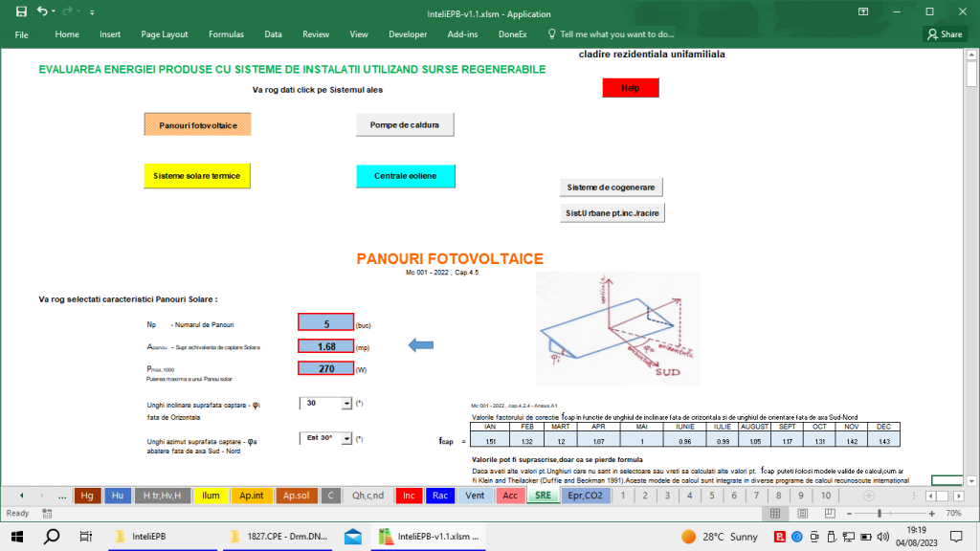Click the Undo icon

pos(43,12)
